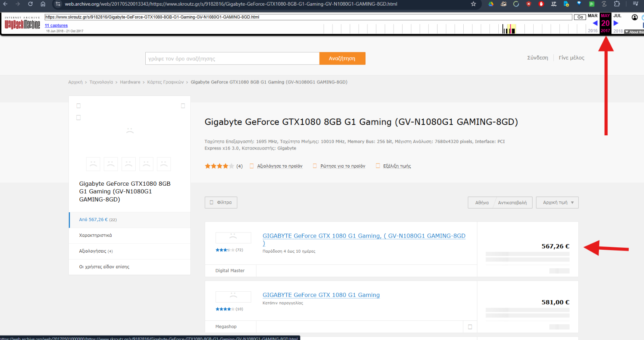Screen dimensions: 644x340
Task: Open GIGABYTE GeForce GTX 1080 G1 Gaming, (GV-N1080G1 GAMING-8GD) offer
Action: (x=364, y=239)
